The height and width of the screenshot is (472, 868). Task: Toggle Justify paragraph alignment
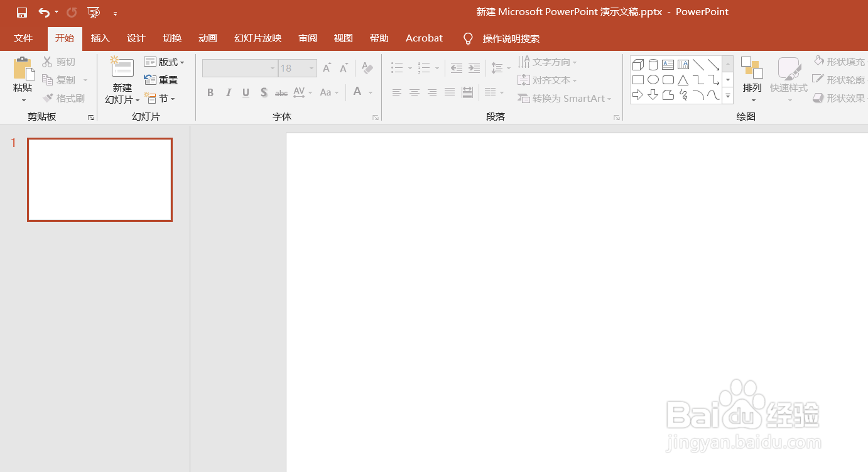(450, 92)
